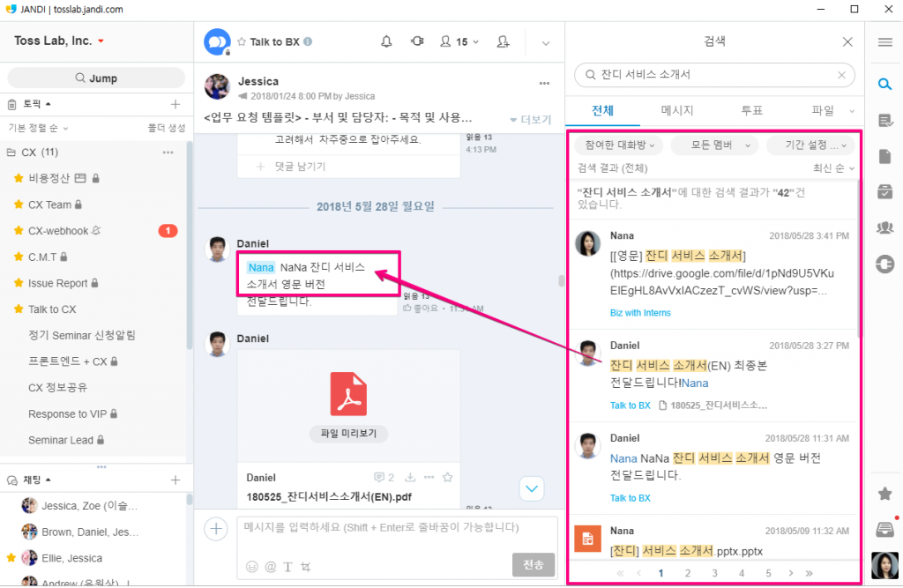Expand the 모든 멤버 filter dropdown
The width and height of the screenshot is (903, 588).
pyautogui.click(x=713, y=145)
